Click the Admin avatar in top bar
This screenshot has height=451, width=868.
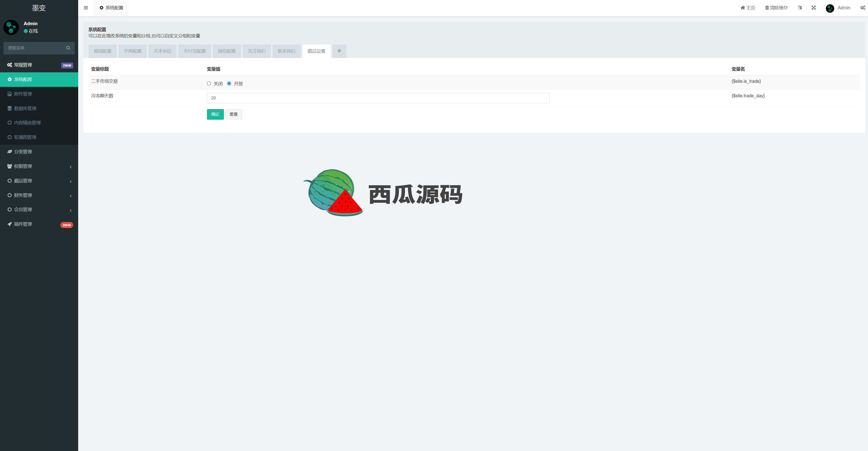[830, 8]
